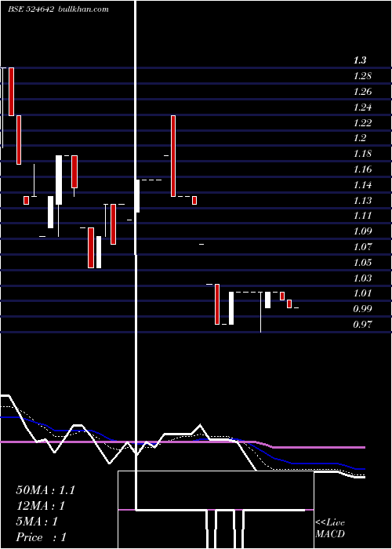The width and height of the screenshot is (392, 549).
Task: Click the blue moving average line near its right end
Action: click(x=359, y=469)
